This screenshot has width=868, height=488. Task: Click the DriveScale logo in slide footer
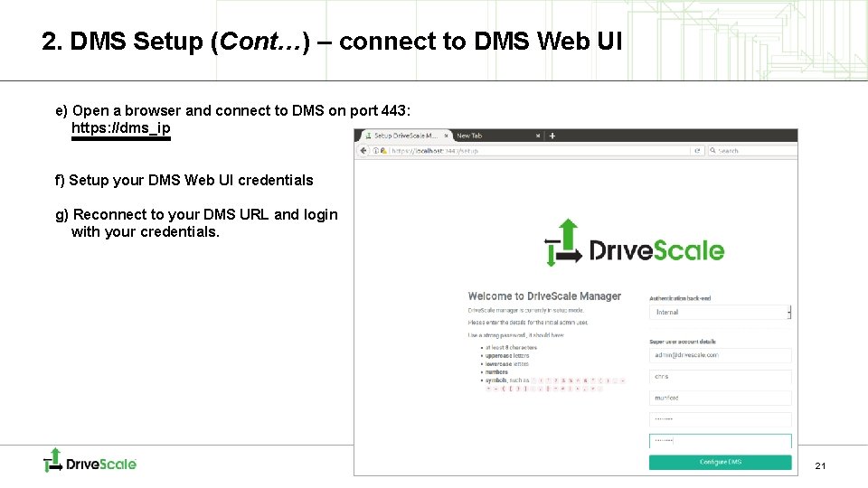pyautogui.click(x=90, y=460)
